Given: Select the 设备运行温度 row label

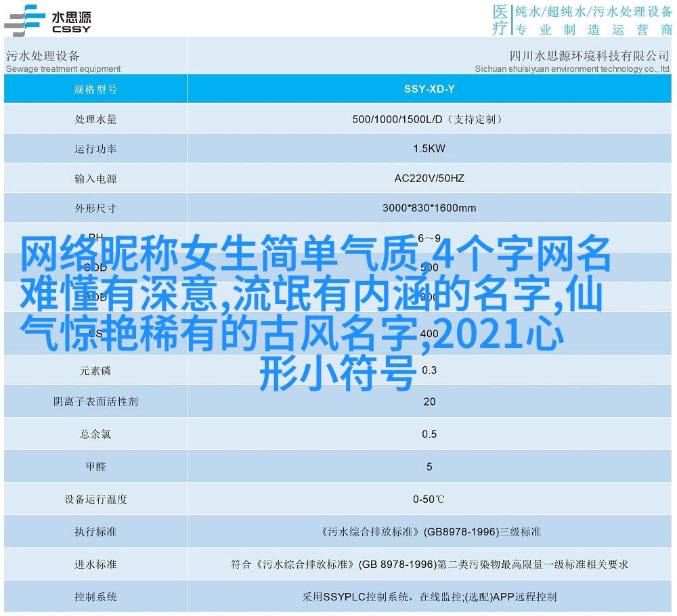Looking at the screenshot, I should (x=95, y=500).
